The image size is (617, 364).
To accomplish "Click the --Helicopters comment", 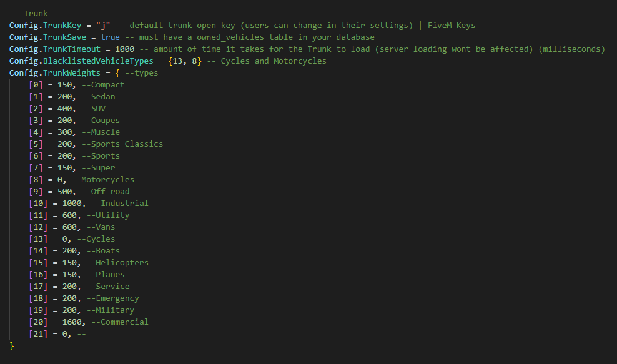I will tap(117, 262).
